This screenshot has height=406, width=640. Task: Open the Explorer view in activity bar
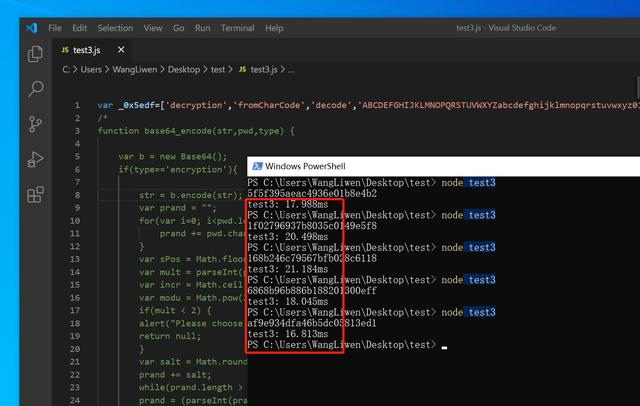(36, 54)
